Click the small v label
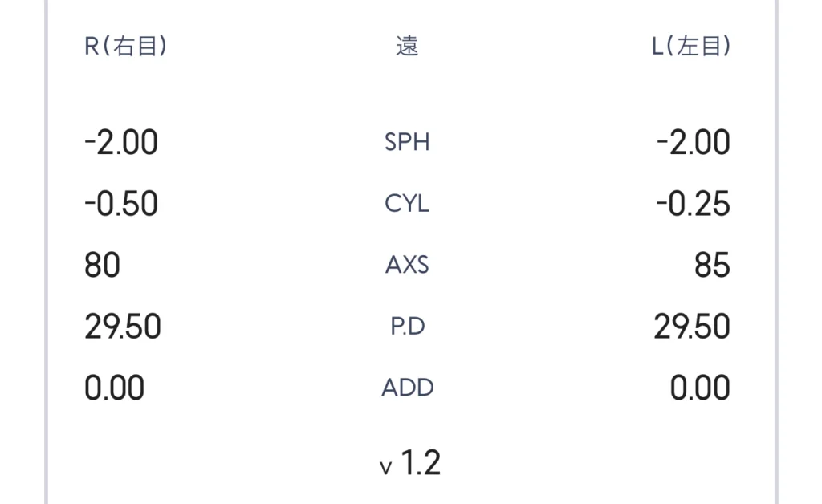Viewport: 822px width, 504px height. pos(386,467)
